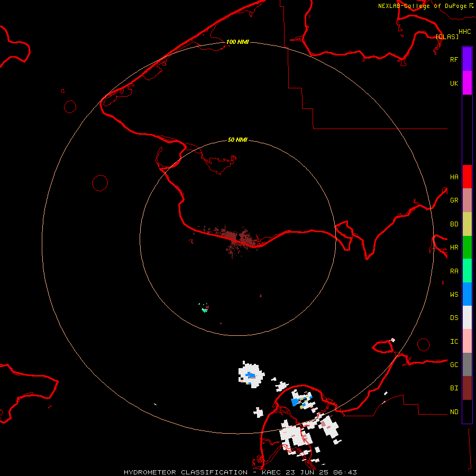
Task: Click the "GC" legend label
Action: (x=454, y=365)
